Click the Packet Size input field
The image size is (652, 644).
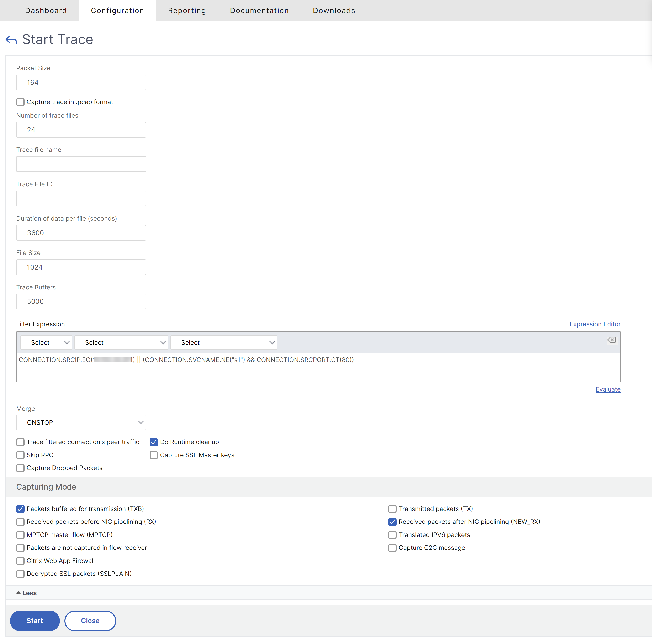click(x=81, y=82)
